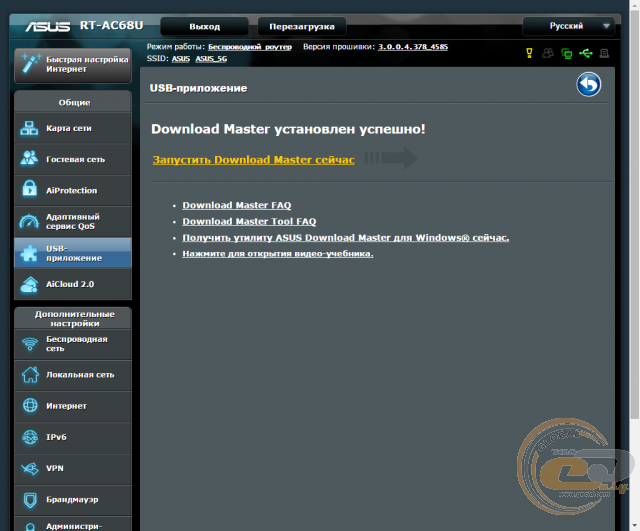
Task: Click Нажмите для открытия видео-учебника link
Action: [x=278, y=253]
